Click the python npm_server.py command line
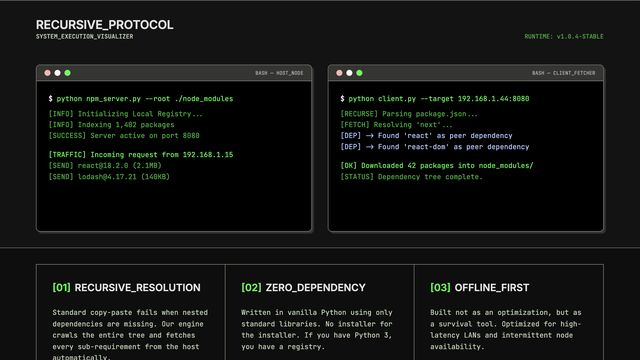The height and width of the screenshot is (360, 640). [x=141, y=99]
